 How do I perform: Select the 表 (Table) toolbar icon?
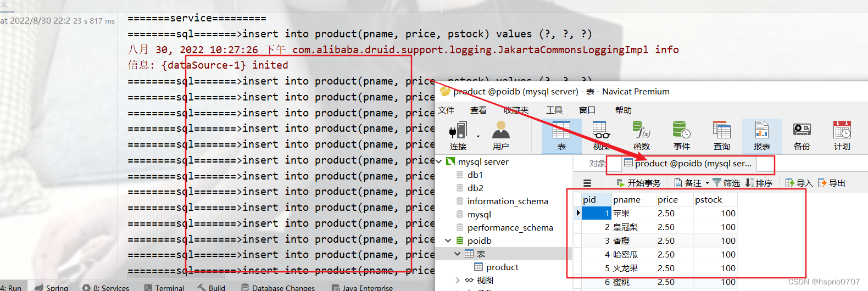tap(561, 136)
